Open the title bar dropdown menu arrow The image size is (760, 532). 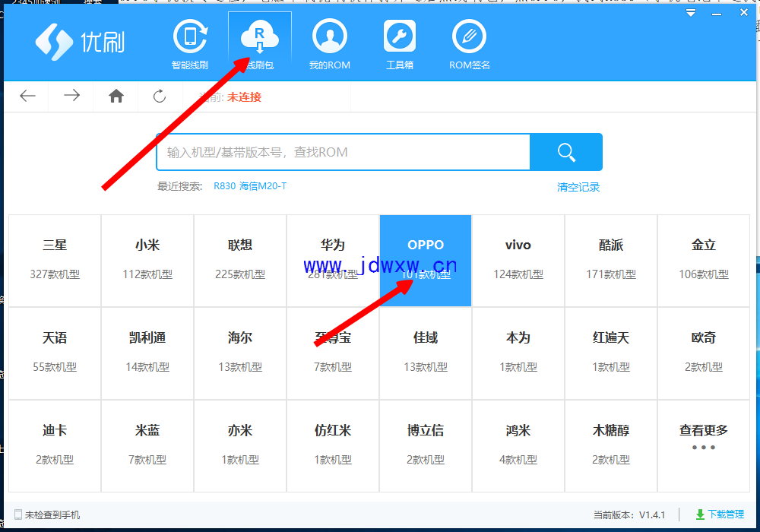(691, 13)
